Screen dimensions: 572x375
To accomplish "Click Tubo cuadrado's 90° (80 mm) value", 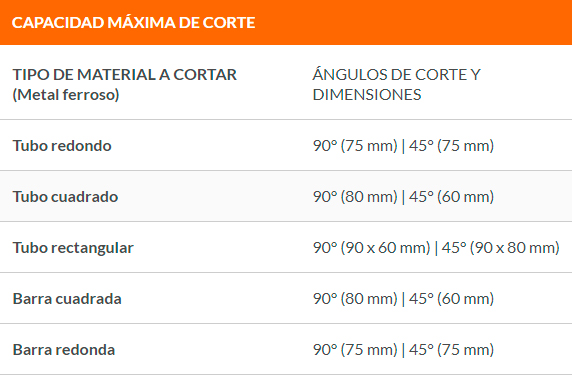I will pyautogui.click(x=355, y=197).
